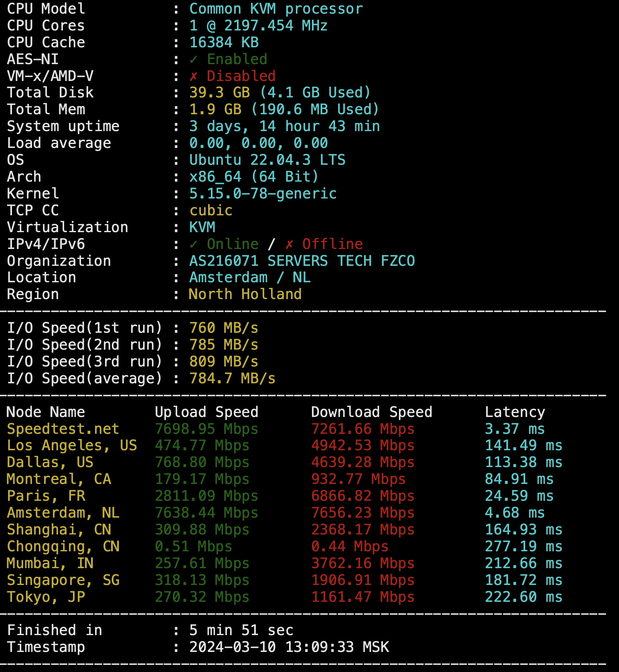
Task: Click the red X before Offline
Action: click(x=289, y=244)
